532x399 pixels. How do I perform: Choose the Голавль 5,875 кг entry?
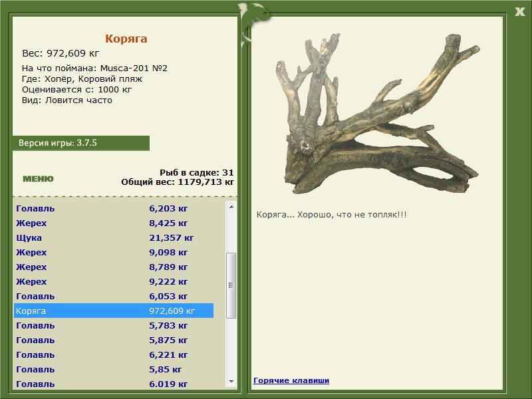(113, 340)
